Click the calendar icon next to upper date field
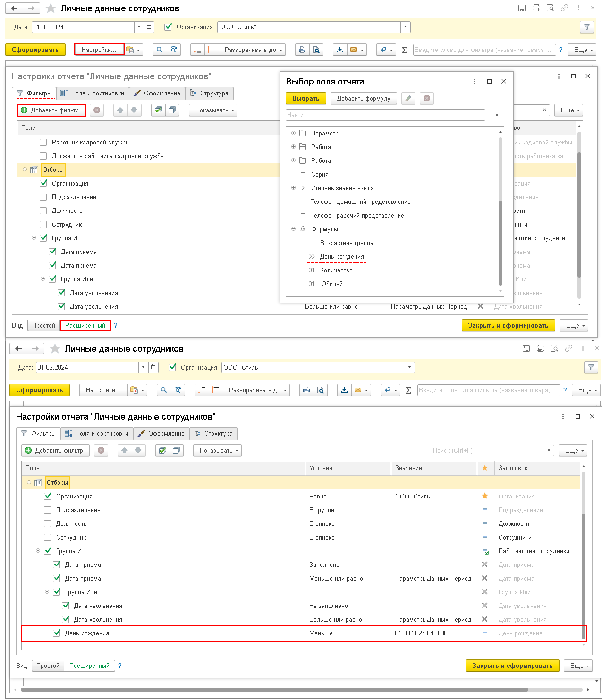Screen dimensions: 602x700 (x=149, y=27)
